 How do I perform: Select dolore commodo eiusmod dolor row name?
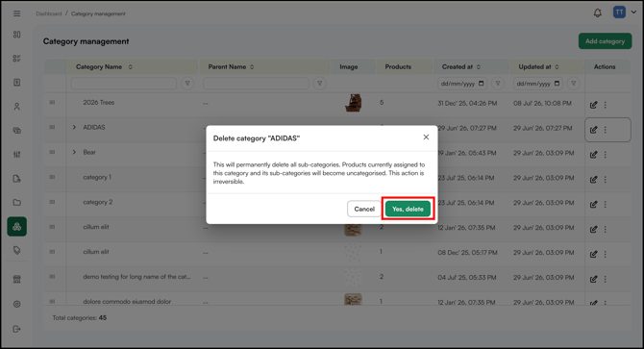pyautogui.click(x=127, y=301)
